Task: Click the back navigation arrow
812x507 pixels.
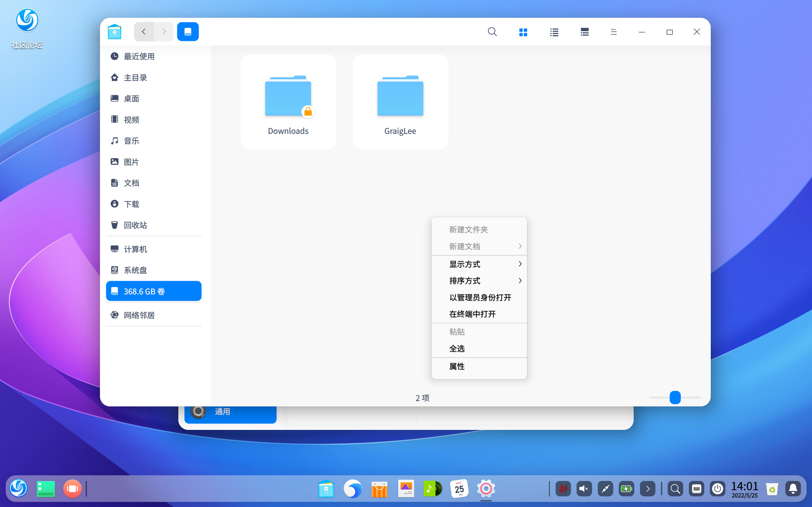Action: pyautogui.click(x=143, y=31)
